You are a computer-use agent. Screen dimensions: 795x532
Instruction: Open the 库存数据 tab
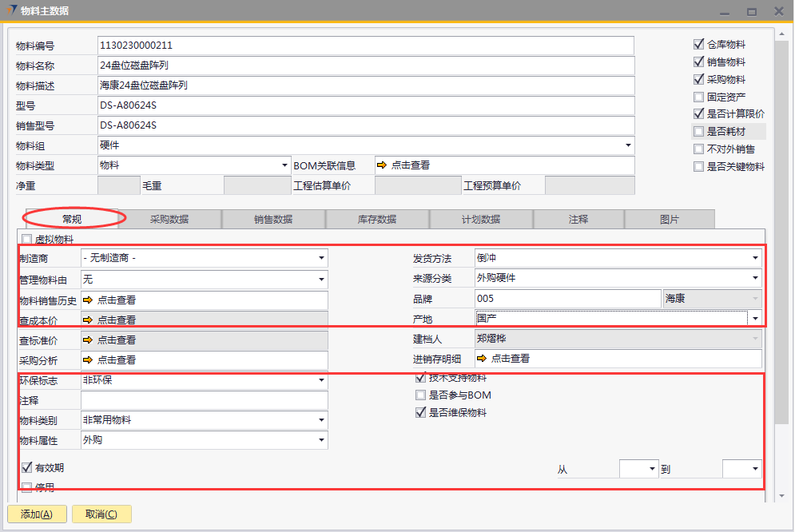coord(377,219)
